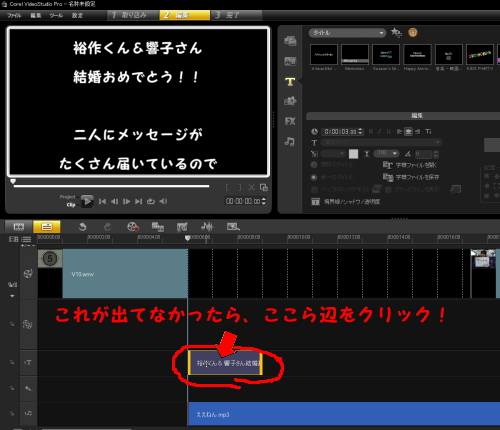This screenshot has width=500, height=430.
Task: Toggle italic (I) text formatting
Action: (x=379, y=132)
